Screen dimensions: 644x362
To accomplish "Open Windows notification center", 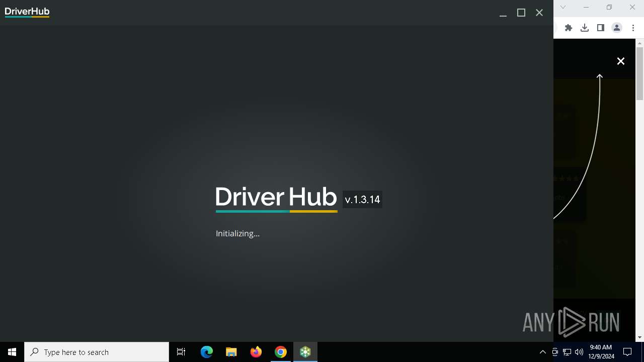I will 627,352.
